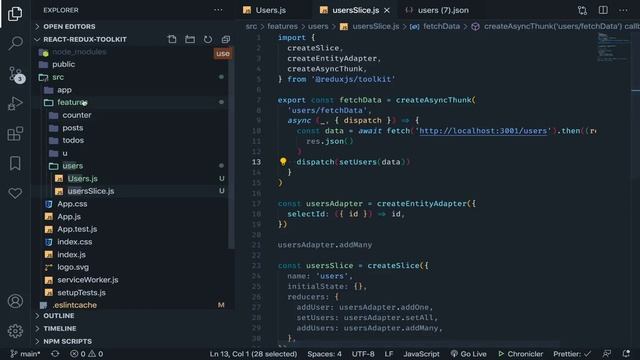Open notifications bell in status bar
The image size is (640, 360).
pyautogui.click(x=626, y=354)
